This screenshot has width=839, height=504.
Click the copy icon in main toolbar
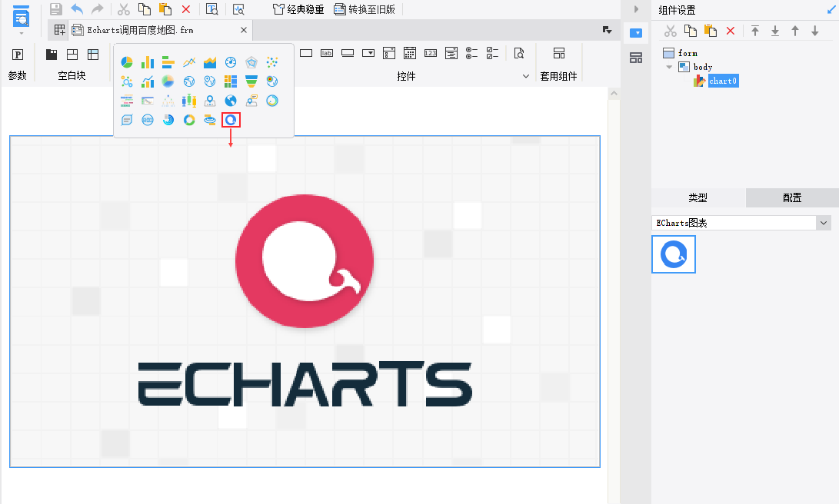click(145, 9)
